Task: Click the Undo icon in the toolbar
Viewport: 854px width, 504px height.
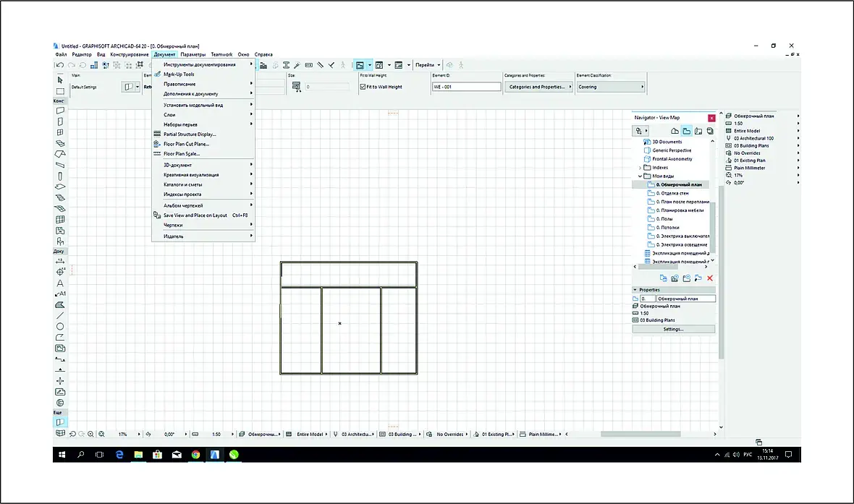Action: pyautogui.click(x=60, y=65)
